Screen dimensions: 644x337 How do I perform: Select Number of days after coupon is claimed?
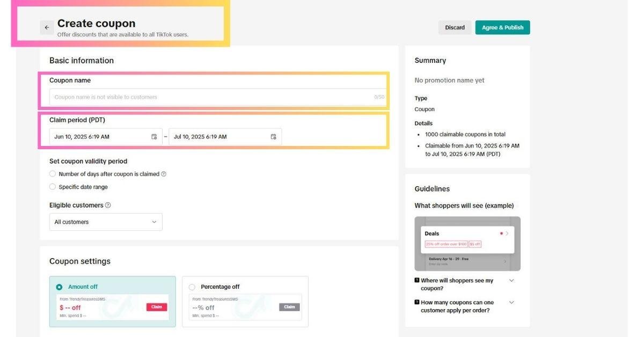click(x=53, y=174)
